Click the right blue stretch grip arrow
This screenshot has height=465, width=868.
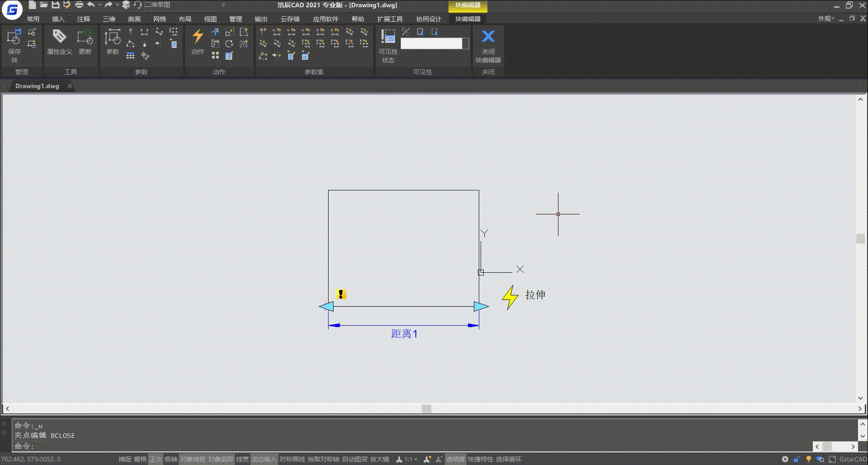pyautogui.click(x=481, y=307)
